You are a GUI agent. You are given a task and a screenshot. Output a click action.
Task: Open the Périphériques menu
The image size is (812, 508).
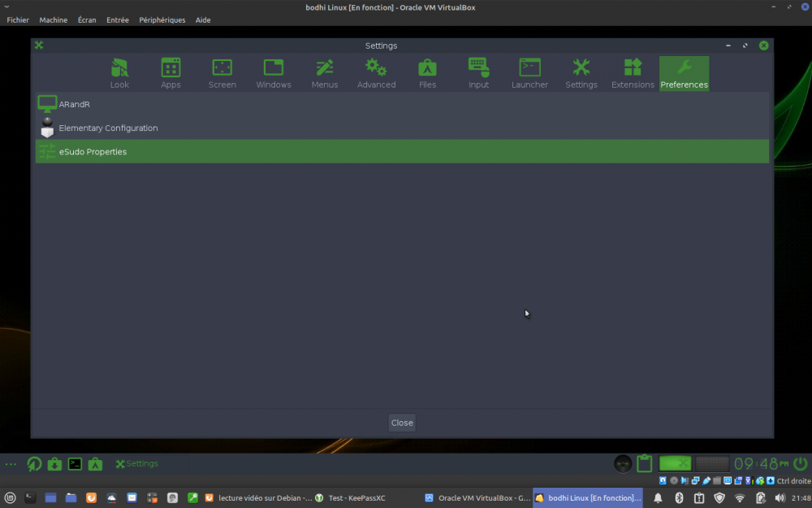click(x=162, y=20)
